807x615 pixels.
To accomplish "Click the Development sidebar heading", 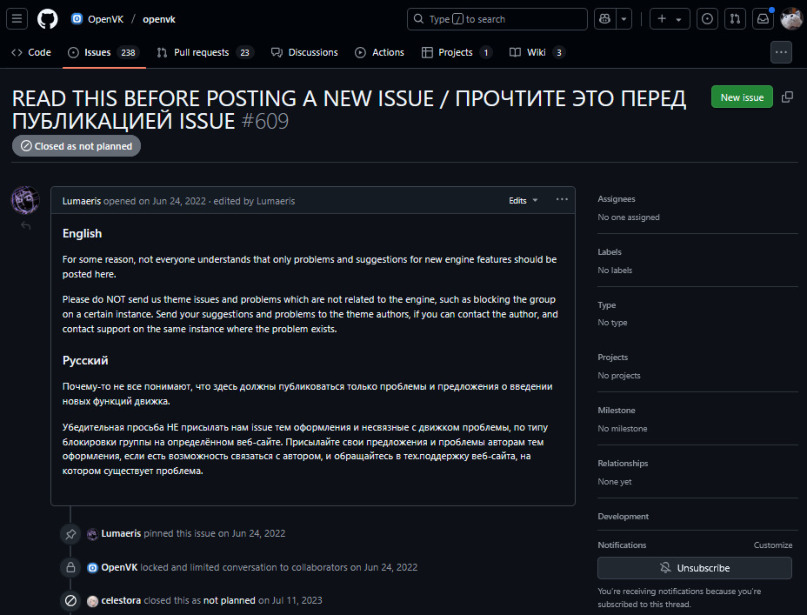I will click(x=623, y=516).
